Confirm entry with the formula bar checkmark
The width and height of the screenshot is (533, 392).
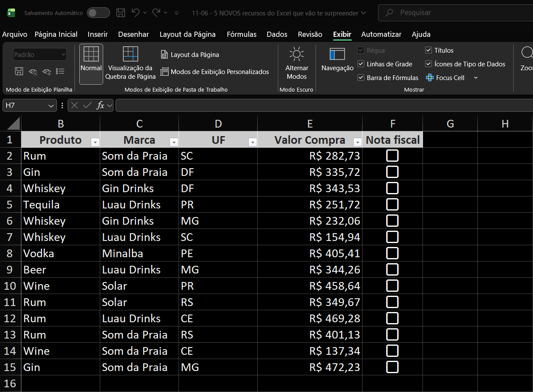tap(87, 105)
